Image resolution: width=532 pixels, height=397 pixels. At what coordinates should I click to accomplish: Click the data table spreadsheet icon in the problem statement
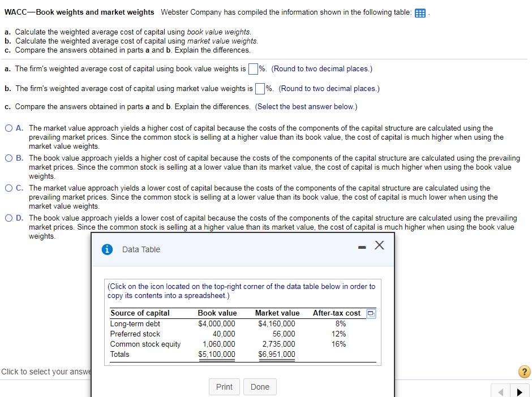coord(420,12)
